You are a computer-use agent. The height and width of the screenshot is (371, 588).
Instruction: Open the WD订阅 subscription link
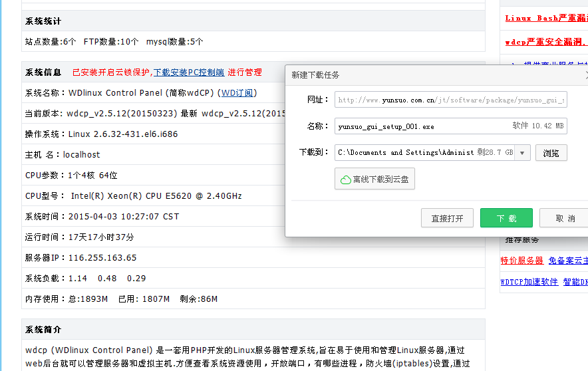237,93
